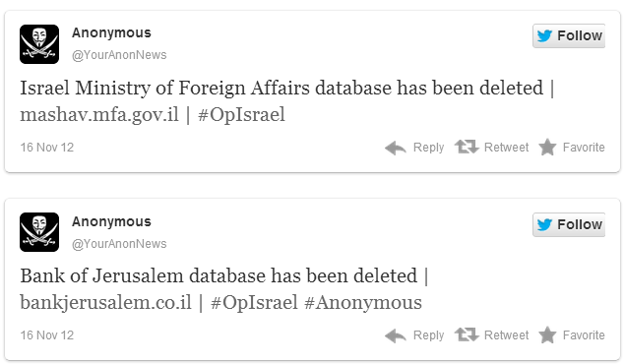Open the @YourAnonNews handle in the first tweet
This screenshot has height=364, width=624.
point(119,55)
